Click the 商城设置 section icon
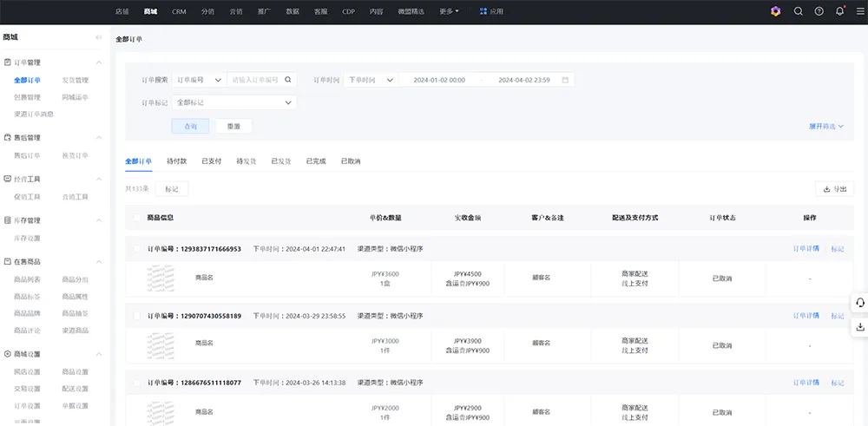This screenshot has width=868, height=426. tap(7, 354)
